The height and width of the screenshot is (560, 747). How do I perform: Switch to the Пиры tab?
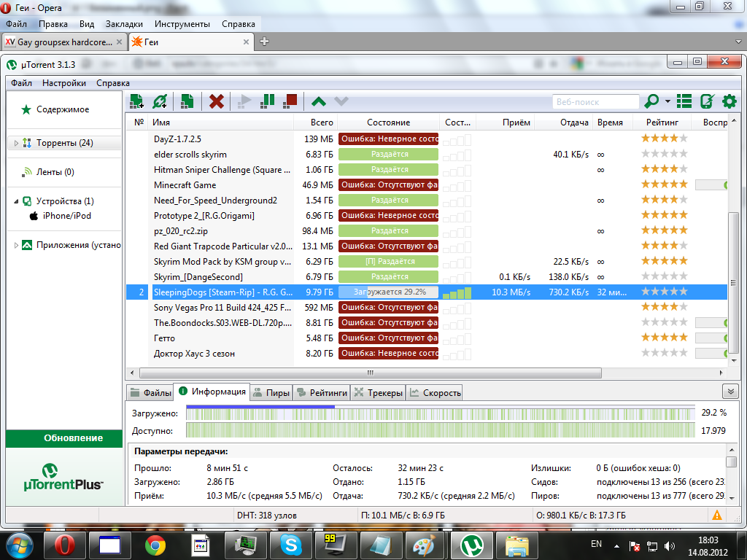271,393
